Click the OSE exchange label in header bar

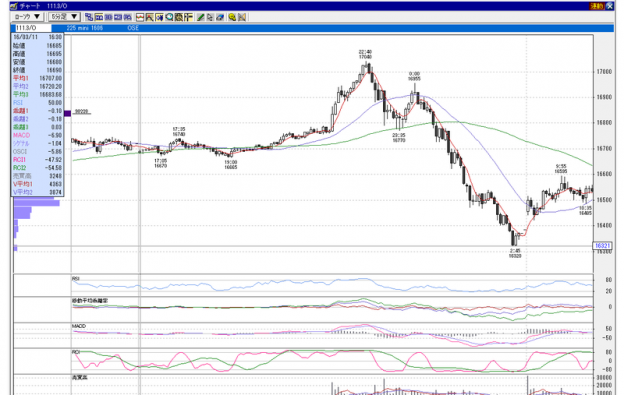pyautogui.click(x=133, y=28)
